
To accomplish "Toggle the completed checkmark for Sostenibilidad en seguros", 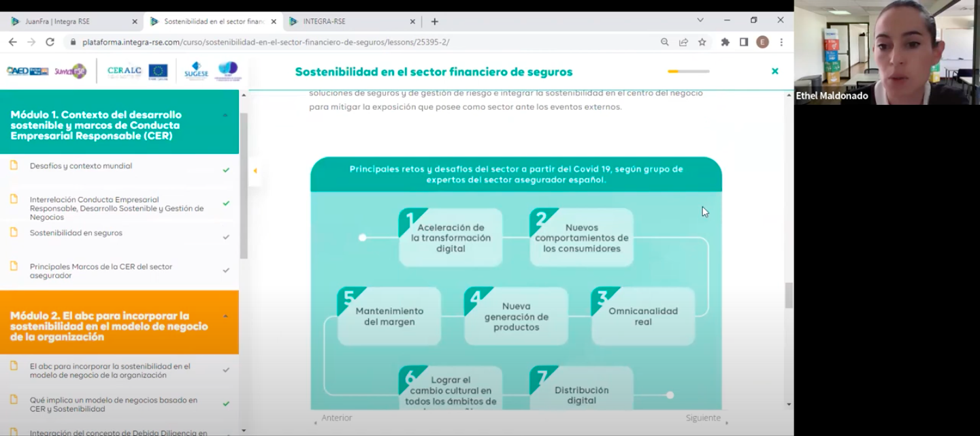I will 226,235.
